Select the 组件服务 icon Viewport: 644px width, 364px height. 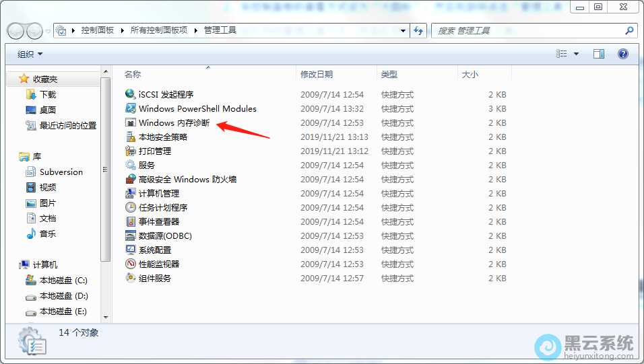[131, 278]
